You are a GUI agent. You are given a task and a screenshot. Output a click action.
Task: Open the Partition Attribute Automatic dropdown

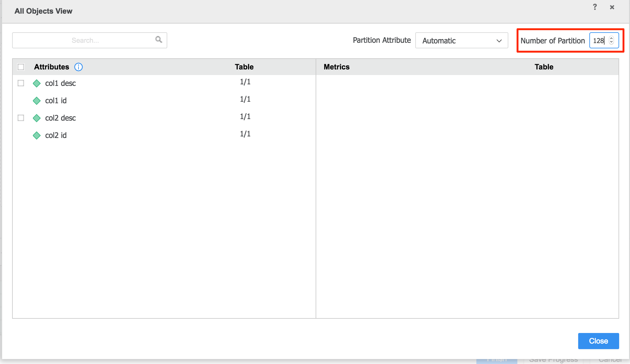[461, 41]
